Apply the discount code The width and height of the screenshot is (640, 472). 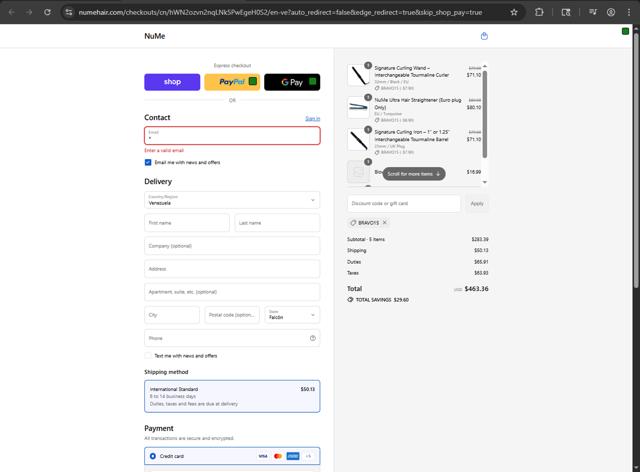(x=477, y=203)
